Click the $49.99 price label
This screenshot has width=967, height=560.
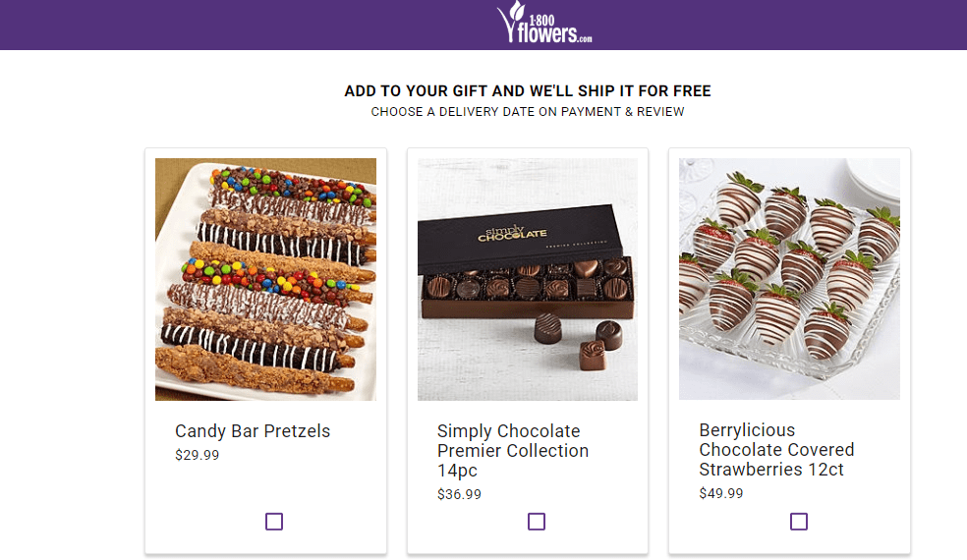(x=721, y=493)
